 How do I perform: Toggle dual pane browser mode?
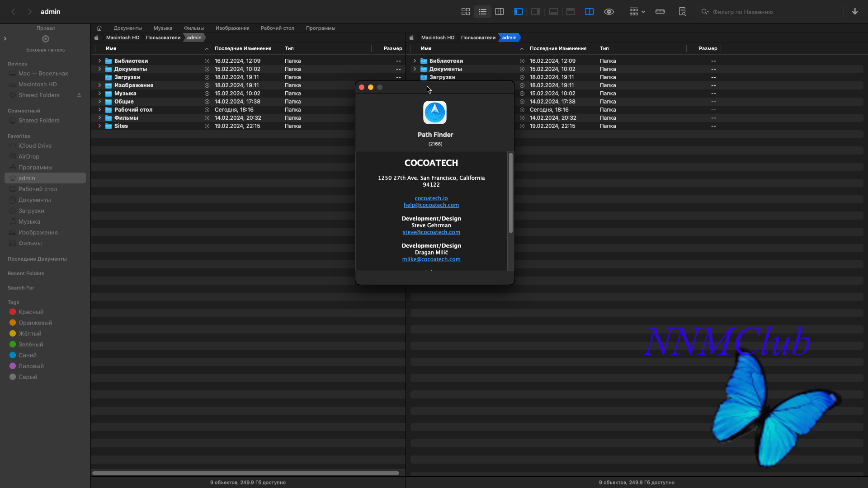(589, 12)
